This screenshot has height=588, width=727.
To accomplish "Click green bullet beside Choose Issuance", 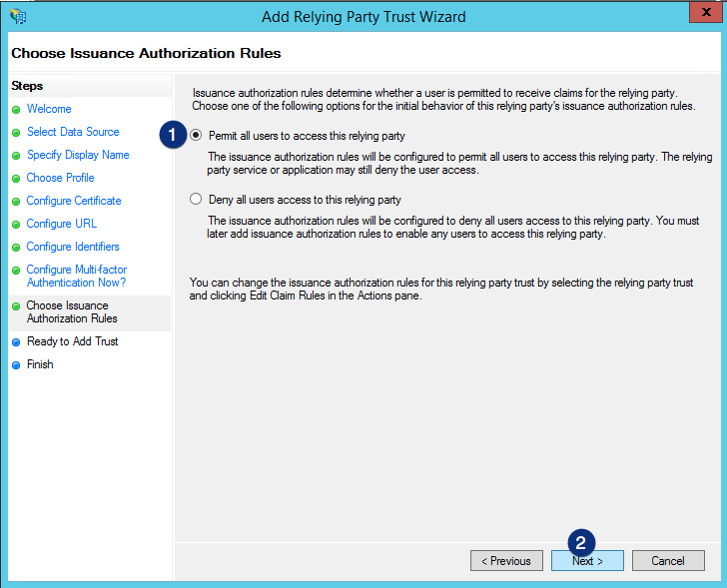I will [x=16, y=306].
